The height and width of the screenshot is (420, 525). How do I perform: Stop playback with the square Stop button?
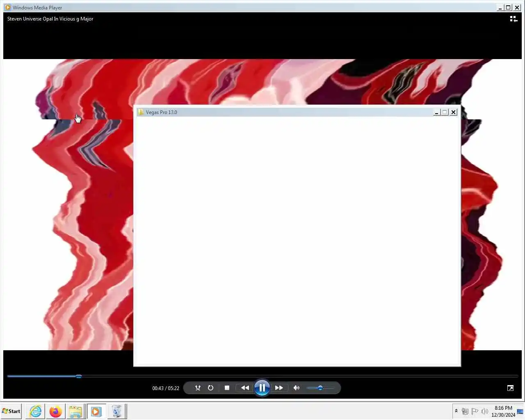227,388
